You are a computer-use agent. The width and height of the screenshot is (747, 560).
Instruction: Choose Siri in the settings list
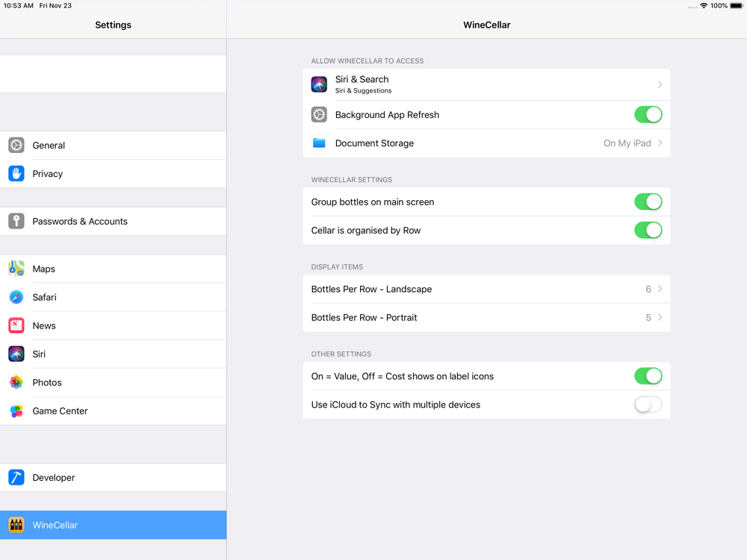[114, 354]
